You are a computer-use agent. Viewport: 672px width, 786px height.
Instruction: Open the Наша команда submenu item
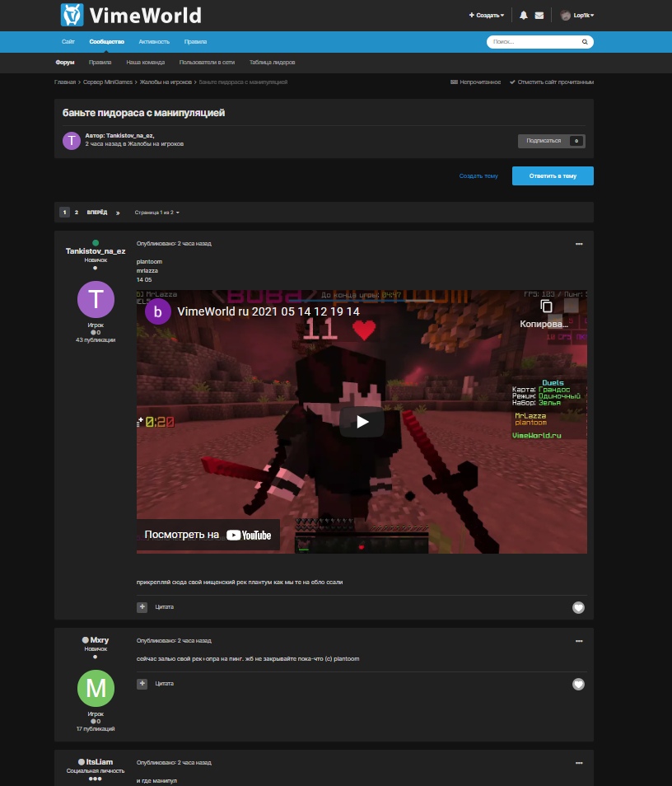145,62
